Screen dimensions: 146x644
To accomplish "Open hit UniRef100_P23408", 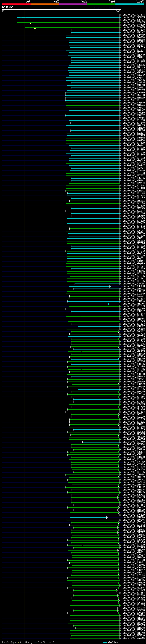I will click(x=134, y=15).
